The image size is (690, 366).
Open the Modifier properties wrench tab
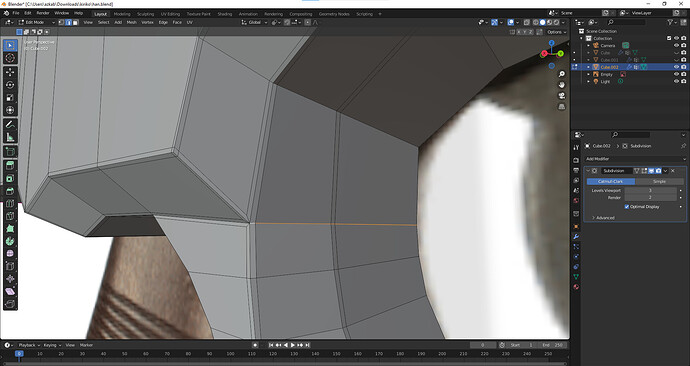[576, 237]
